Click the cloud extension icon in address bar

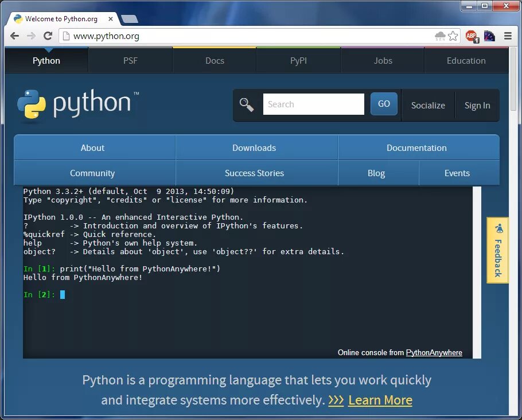click(440, 36)
